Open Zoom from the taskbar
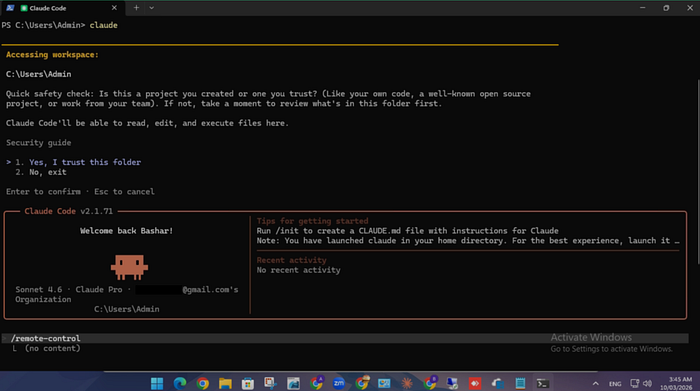 point(339,383)
